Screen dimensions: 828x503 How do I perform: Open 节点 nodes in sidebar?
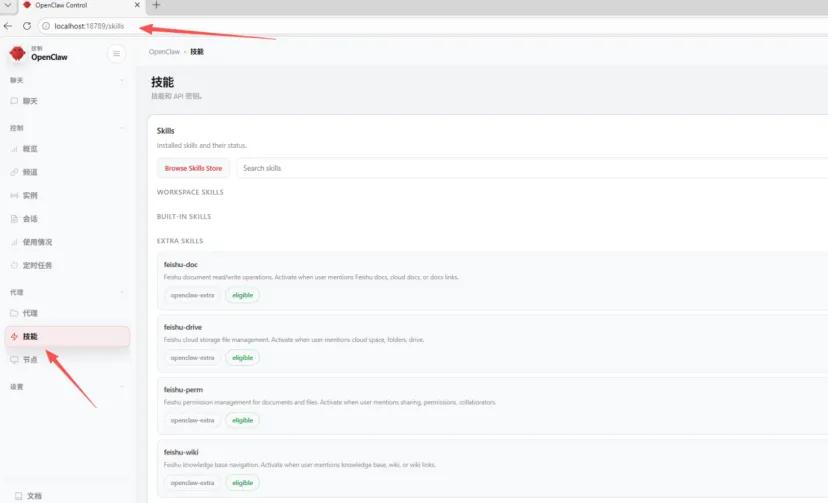(x=68, y=359)
